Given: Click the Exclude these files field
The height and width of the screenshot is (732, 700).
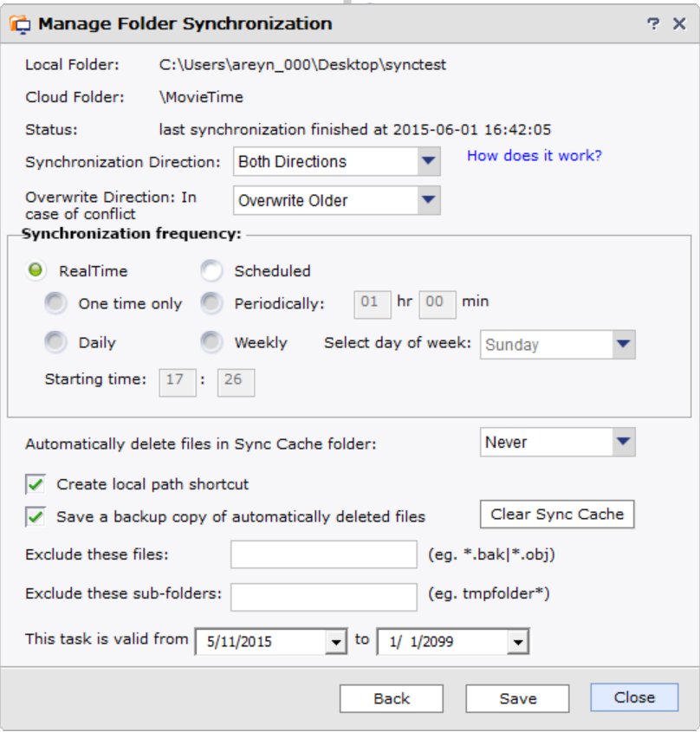Looking at the screenshot, I should tap(323, 555).
